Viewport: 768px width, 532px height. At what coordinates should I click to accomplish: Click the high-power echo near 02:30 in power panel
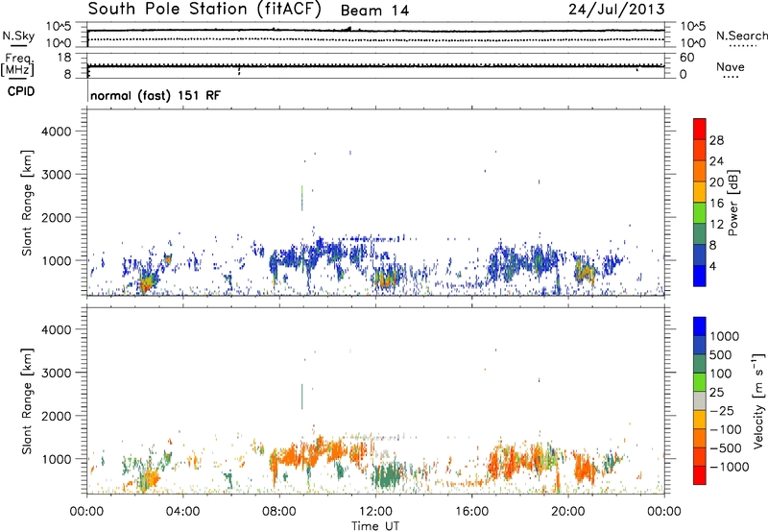tap(146, 283)
